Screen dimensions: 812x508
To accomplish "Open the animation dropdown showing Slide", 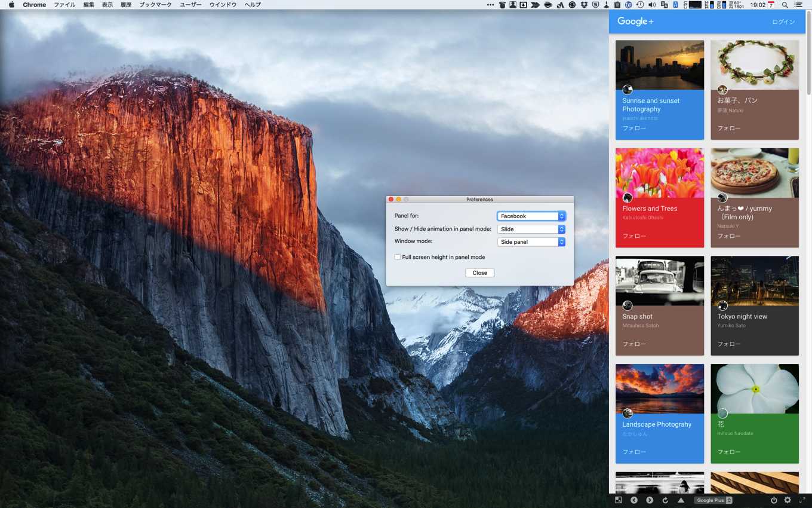I will point(531,229).
